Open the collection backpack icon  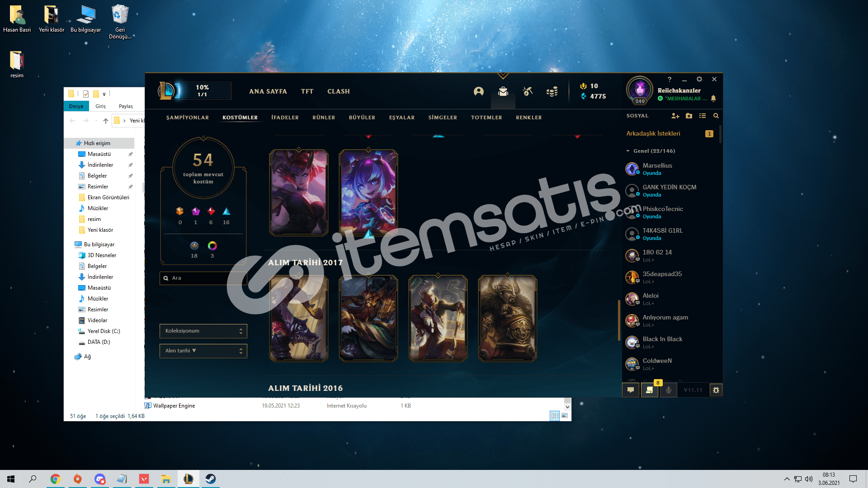503,91
